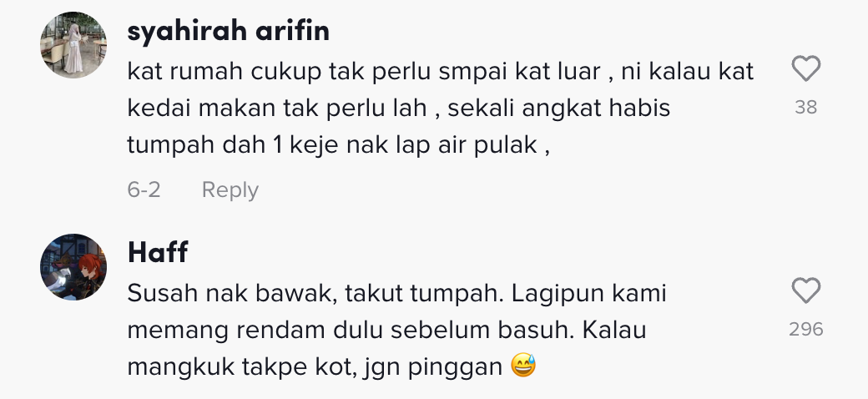The height and width of the screenshot is (399, 868).
Task: Click the line starting 'Susah nak bawak'
Action: pyautogui.click(x=396, y=293)
